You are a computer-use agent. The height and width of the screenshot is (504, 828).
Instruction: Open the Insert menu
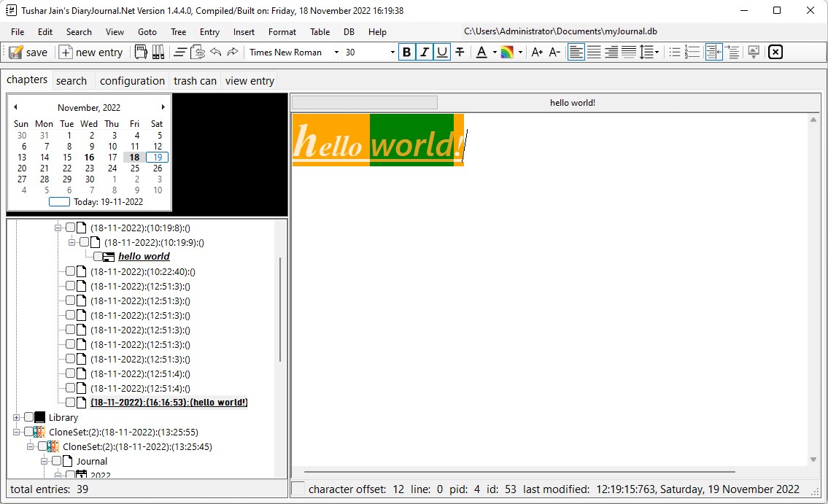pos(244,32)
